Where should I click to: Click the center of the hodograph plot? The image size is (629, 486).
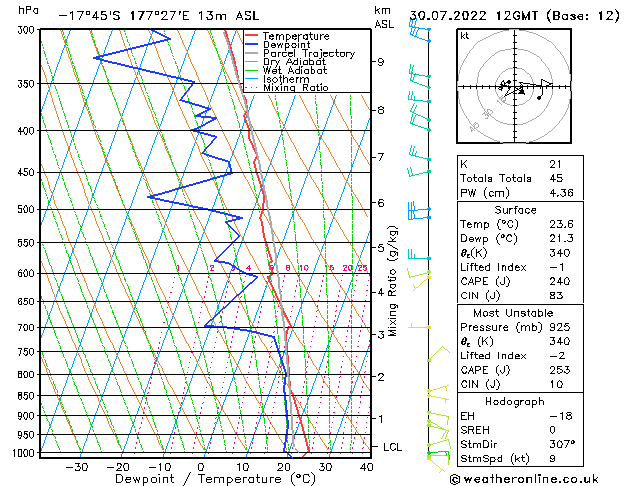tap(515, 86)
